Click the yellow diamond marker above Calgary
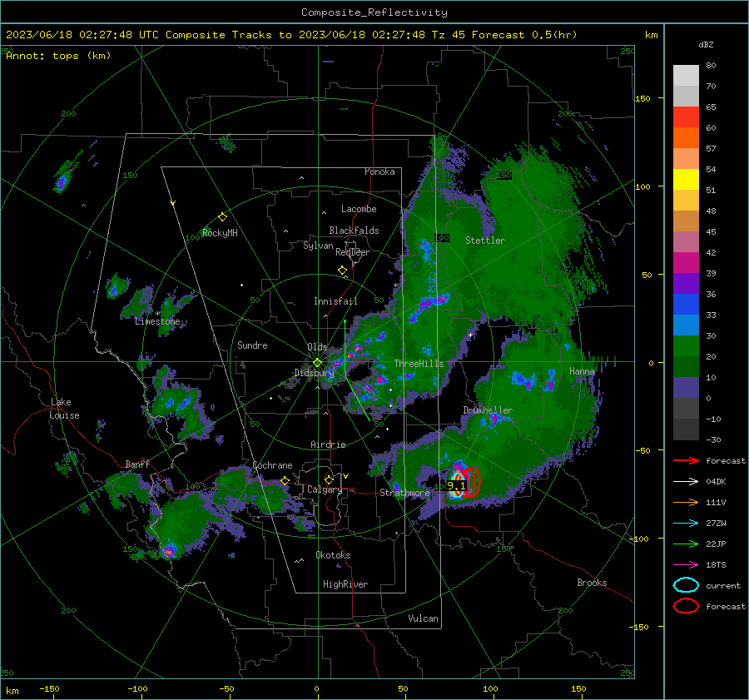This screenshot has height=700, width=749. [x=329, y=479]
